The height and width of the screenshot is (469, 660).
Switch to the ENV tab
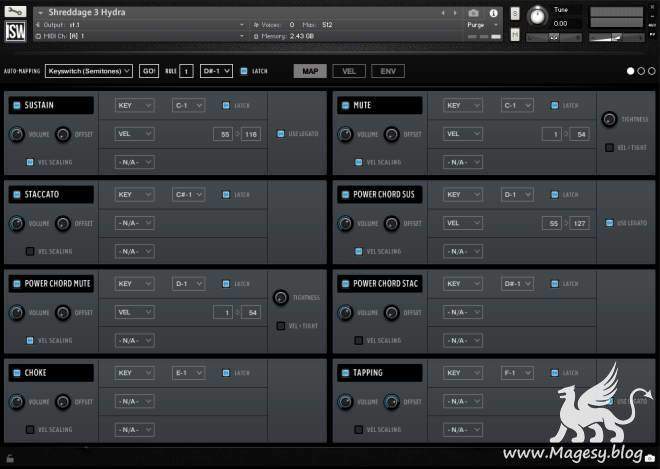click(388, 71)
